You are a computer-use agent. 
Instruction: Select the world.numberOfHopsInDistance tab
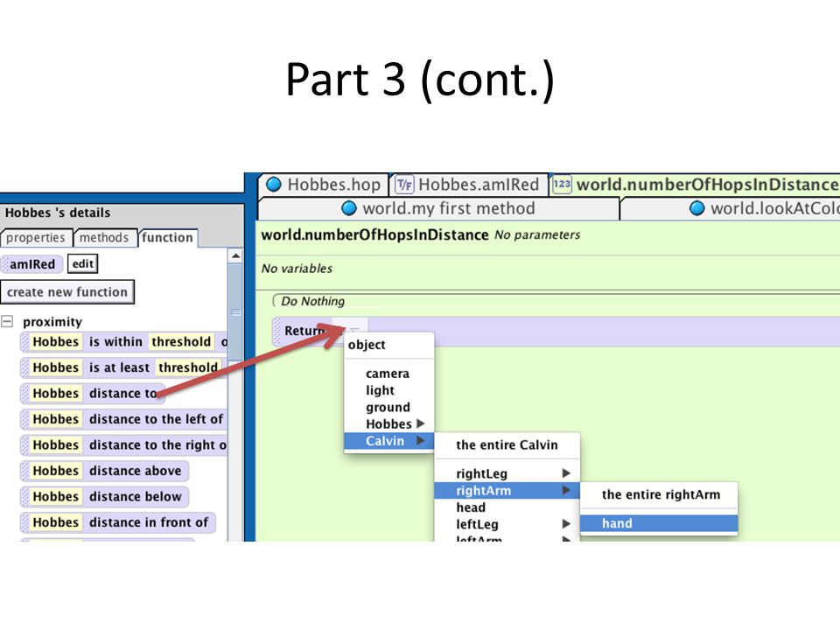tap(695, 185)
